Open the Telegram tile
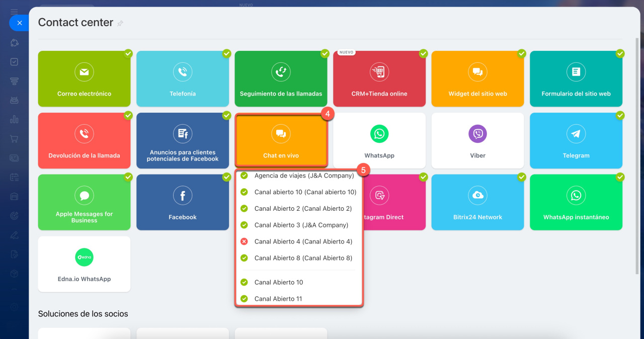Image resolution: width=644 pixels, height=339 pixels. point(576,140)
